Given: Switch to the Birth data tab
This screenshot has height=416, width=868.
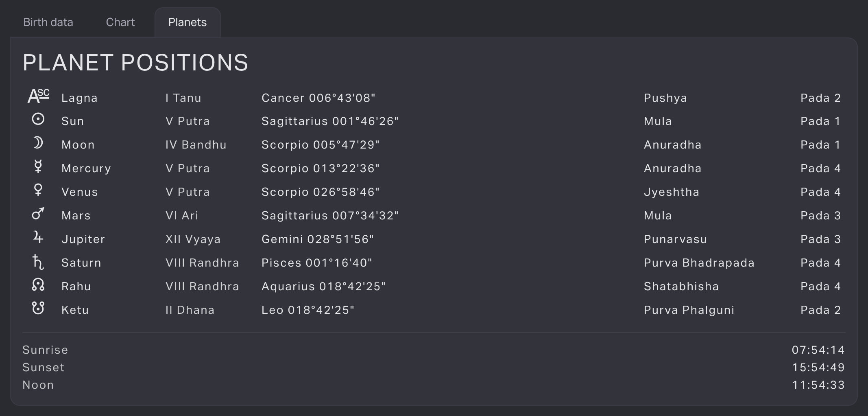Looking at the screenshot, I should point(48,22).
